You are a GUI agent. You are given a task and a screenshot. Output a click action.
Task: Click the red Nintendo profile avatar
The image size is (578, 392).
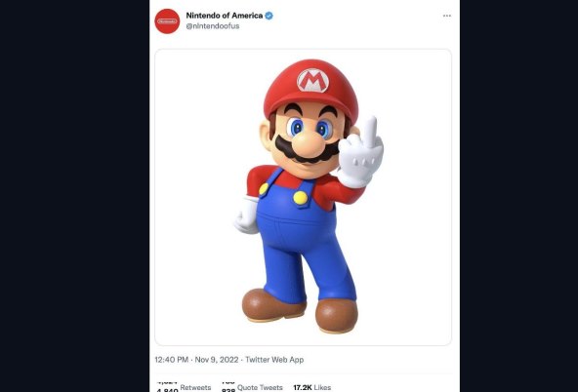(167, 21)
